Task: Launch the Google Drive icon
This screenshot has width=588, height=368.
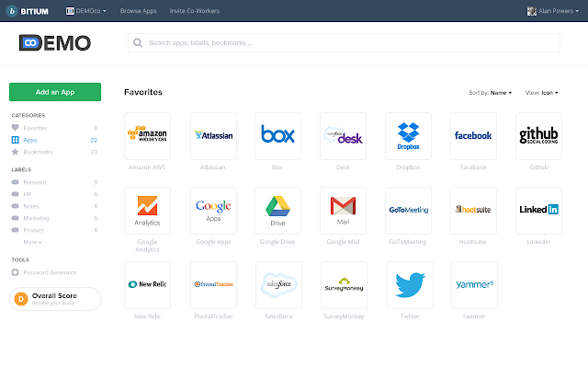Action: point(277,211)
